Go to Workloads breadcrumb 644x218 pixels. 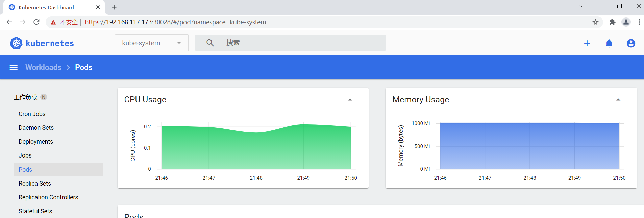[x=43, y=67]
